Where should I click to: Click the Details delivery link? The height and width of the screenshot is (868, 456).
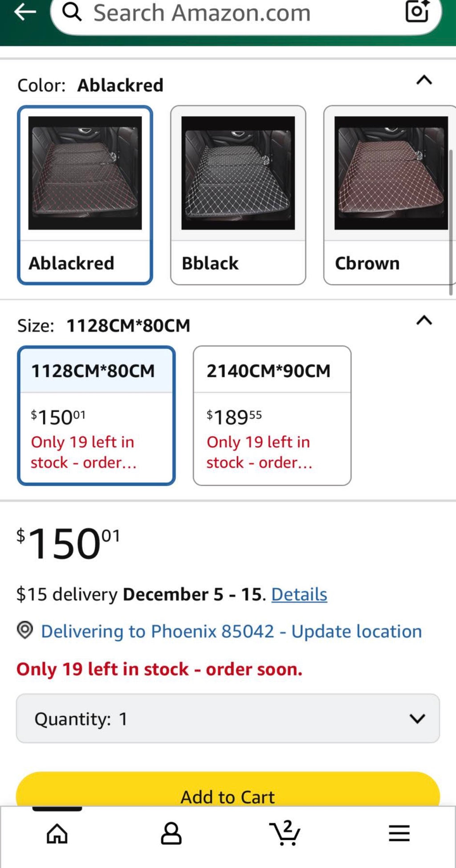pos(299,595)
